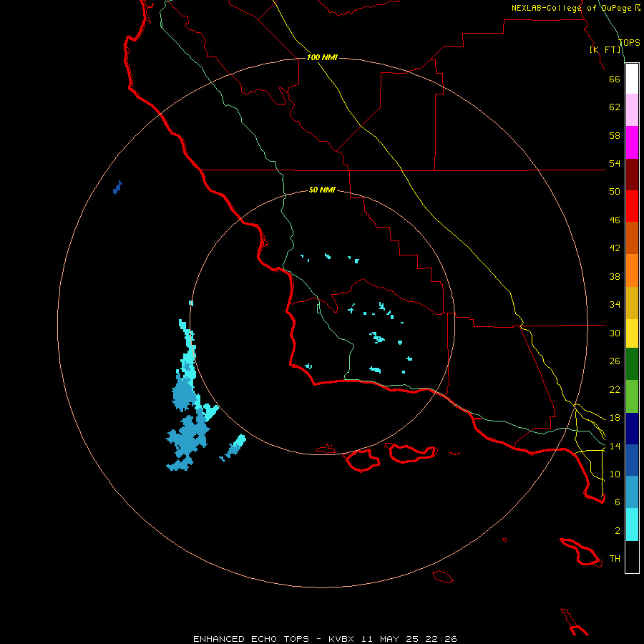This screenshot has width=644, height=644.
Task: Click legend value '34'
Action: click(x=615, y=305)
